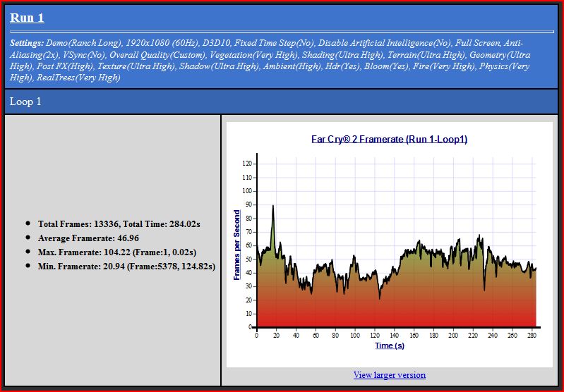The image size is (564, 392).
Task: Click the Frames per Second axis label
Action: pyautogui.click(x=236, y=245)
